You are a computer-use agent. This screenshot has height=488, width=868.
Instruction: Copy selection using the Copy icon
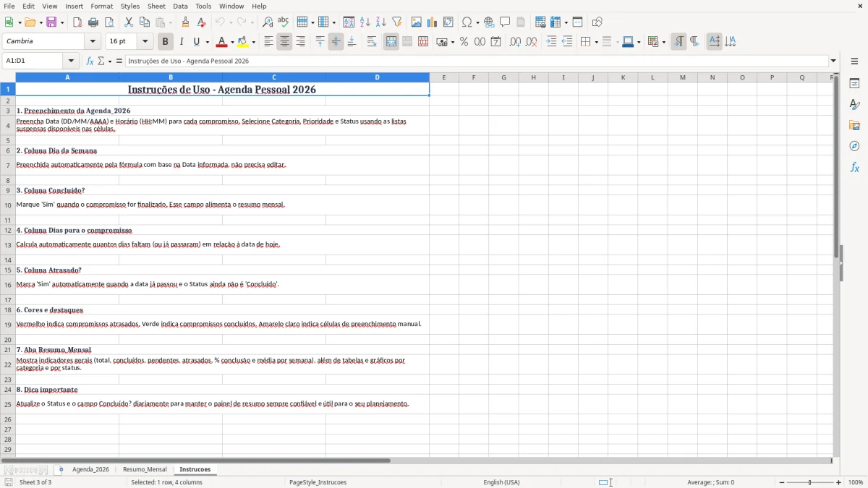145,22
